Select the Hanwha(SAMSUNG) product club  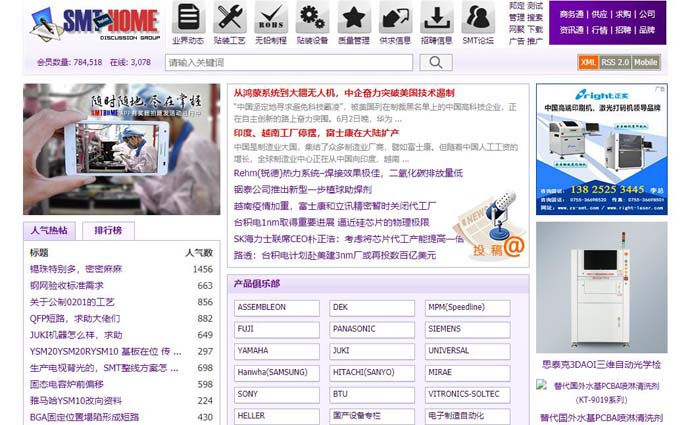point(277,373)
